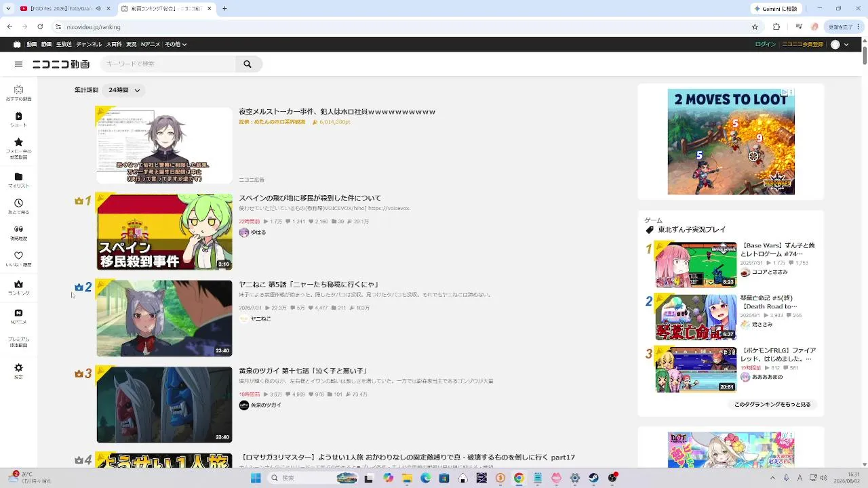Mute the FGO Fes tab audio icon
Screen dimensions: 868x488
pyautogui.click(x=98, y=9)
